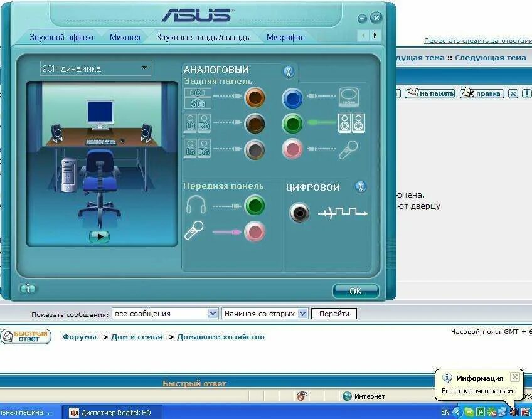Open the 2CH динамика speaker configuration dropdown
Image resolution: width=532 pixels, height=419 pixels.
click(95, 68)
